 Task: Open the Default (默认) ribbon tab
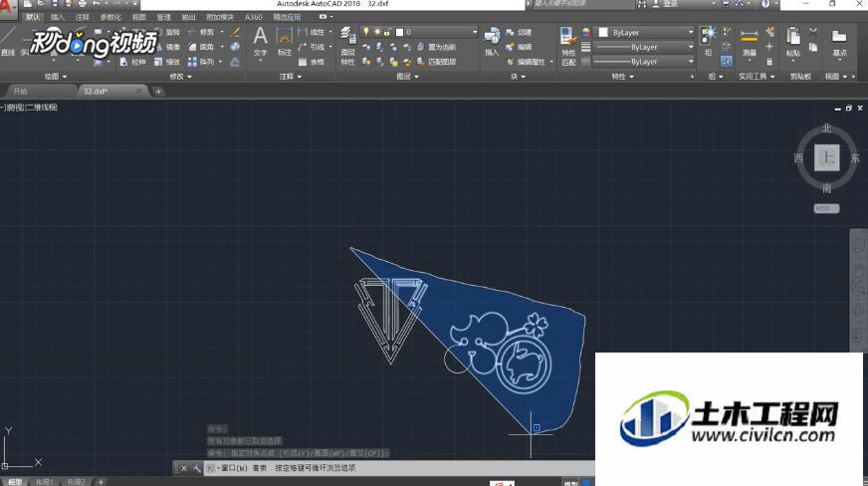click(33, 17)
